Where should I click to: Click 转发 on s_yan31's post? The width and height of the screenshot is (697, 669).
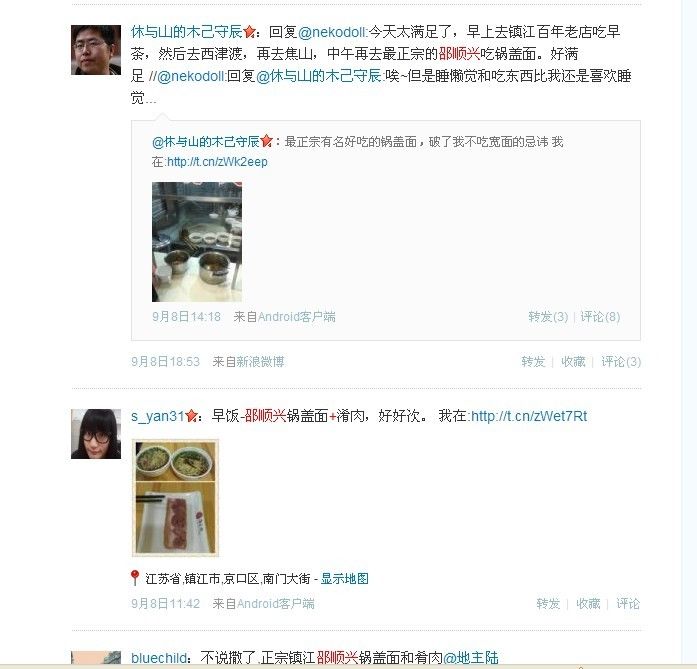(x=548, y=603)
